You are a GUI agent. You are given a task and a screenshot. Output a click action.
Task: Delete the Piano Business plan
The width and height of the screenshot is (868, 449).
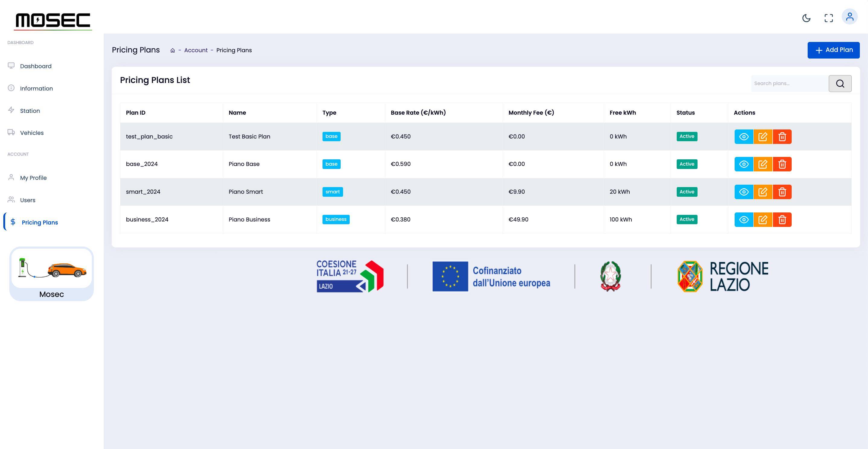pyautogui.click(x=783, y=219)
